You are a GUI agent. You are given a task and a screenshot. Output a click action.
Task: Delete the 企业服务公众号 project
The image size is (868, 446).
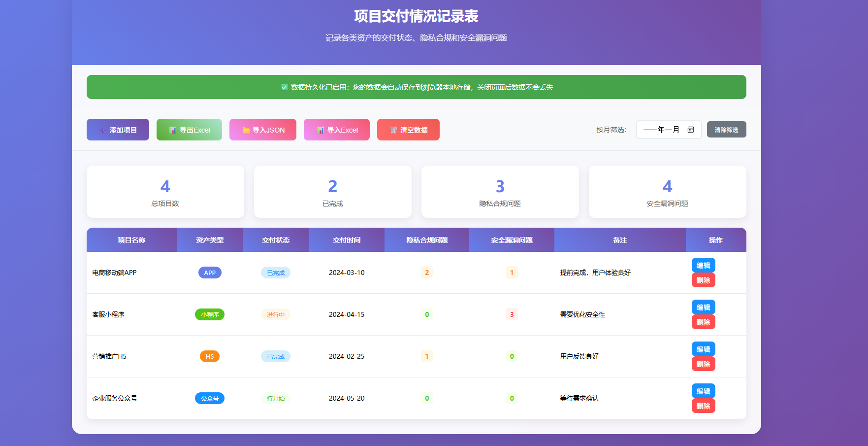(x=703, y=406)
